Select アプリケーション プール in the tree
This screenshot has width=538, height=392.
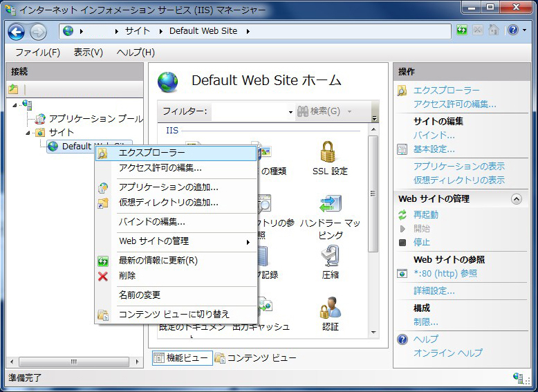pos(95,119)
